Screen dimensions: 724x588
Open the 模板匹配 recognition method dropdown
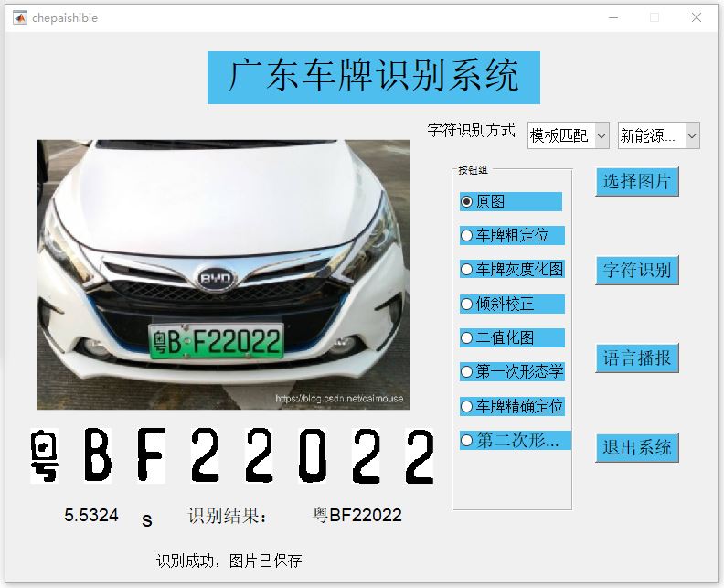pos(569,135)
